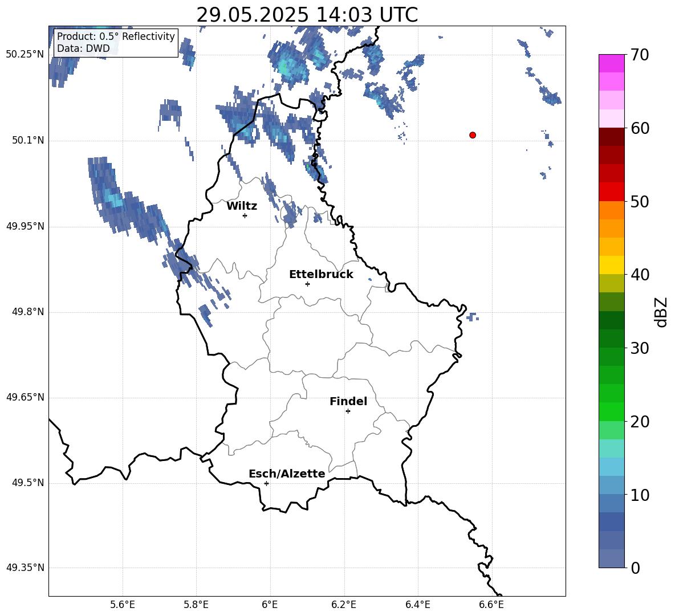Image resolution: width=675 pixels, height=616 pixels.
Task: Click the colorbar tick label 60
Action: coord(640,128)
